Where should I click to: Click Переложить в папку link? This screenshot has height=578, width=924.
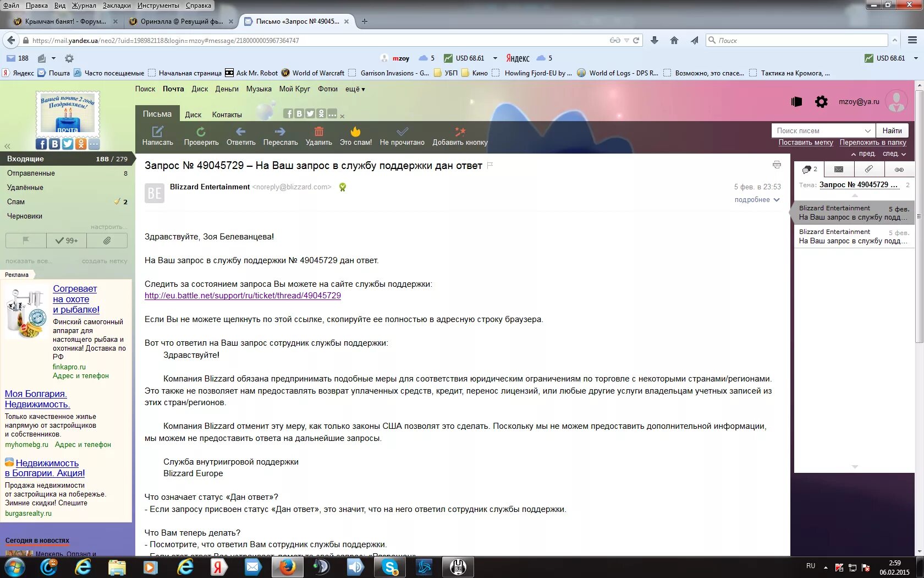pyautogui.click(x=873, y=142)
